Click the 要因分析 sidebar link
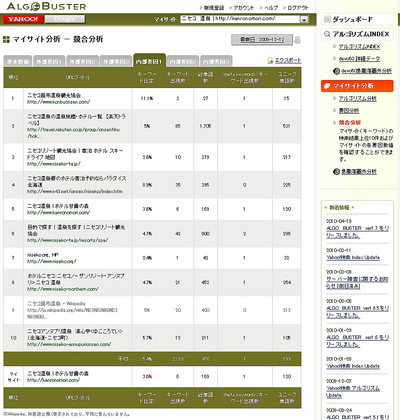Viewport: 400px width, 420px height. pyautogui.click(x=349, y=110)
